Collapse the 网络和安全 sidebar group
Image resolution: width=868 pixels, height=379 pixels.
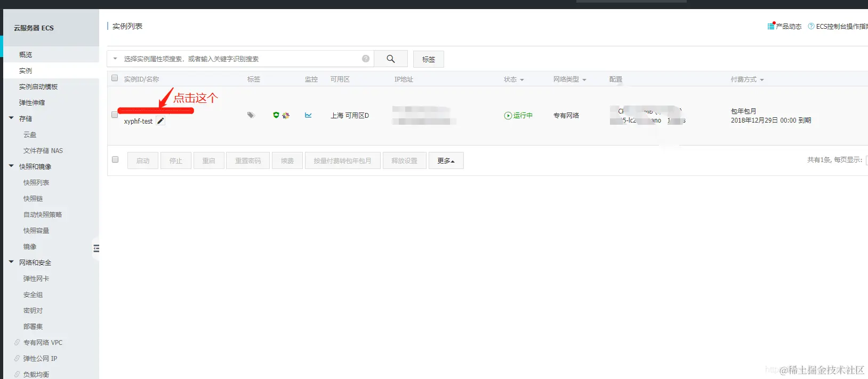click(x=11, y=262)
